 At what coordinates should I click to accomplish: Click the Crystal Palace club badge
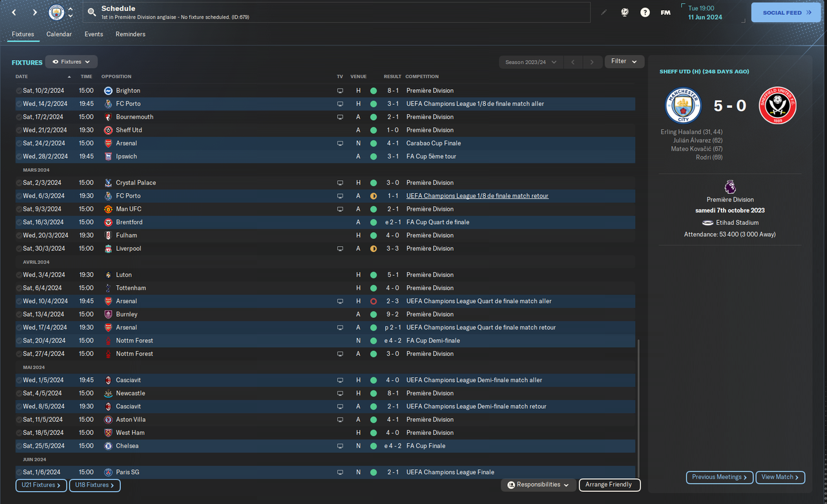pyautogui.click(x=109, y=183)
